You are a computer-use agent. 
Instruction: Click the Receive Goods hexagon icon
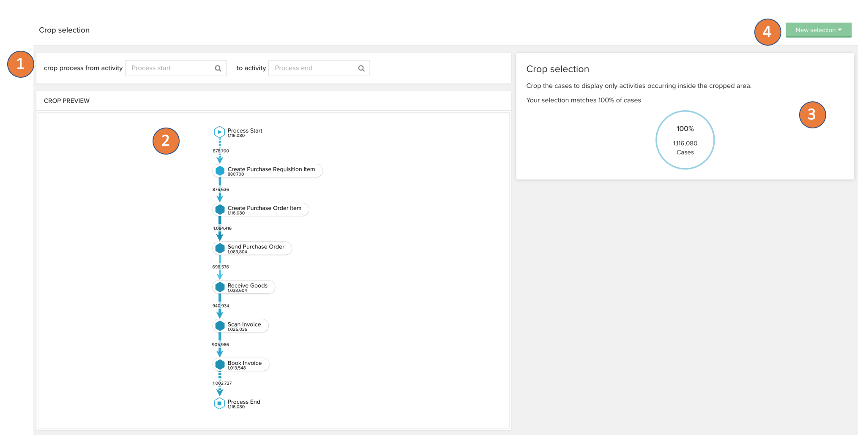220,287
